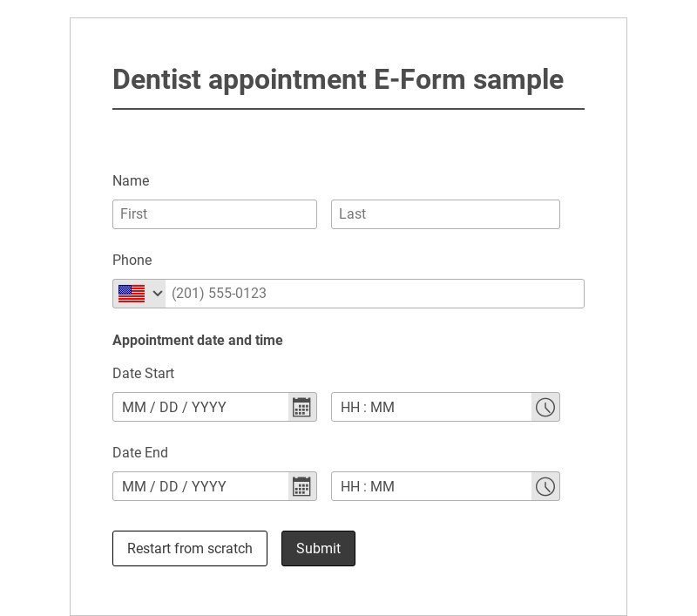The height and width of the screenshot is (616, 697).
Task: Click the Date Start label
Action: (x=143, y=373)
